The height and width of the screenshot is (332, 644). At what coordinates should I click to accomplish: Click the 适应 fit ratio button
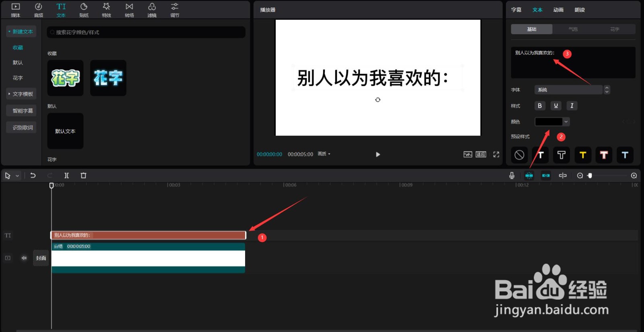[481, 154]
